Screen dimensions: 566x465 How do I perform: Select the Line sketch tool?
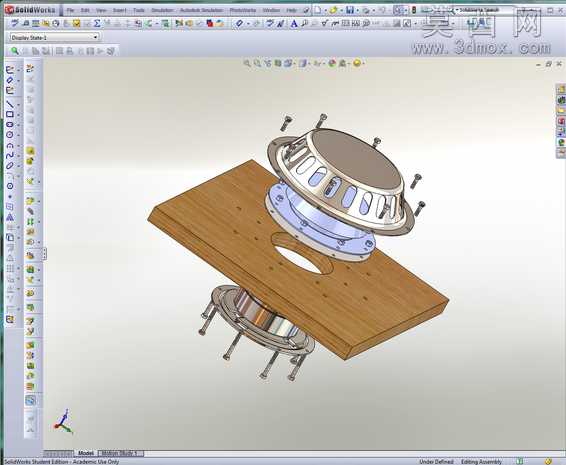tap(10, 105)
